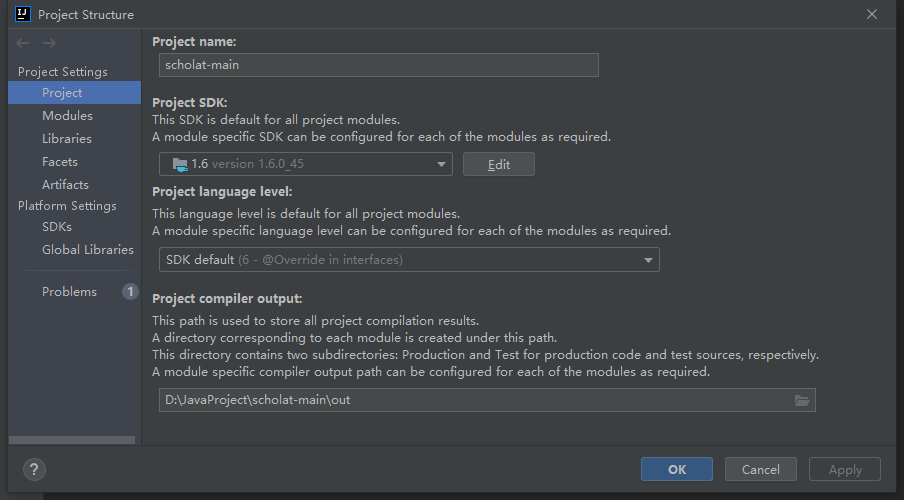Click the Project Settings heading

click(x=63, y=72)
